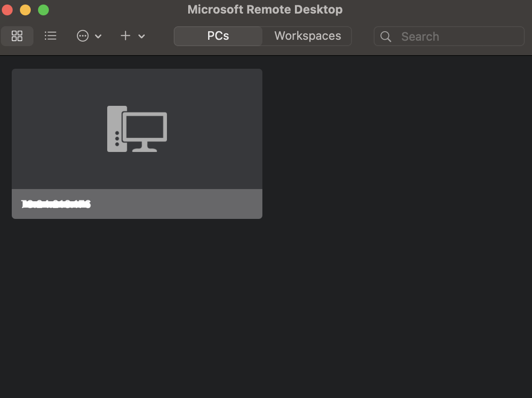The width and height of the screenshot is (532, 398).
Task: Switch to grid view layout
Action: coord(17,36)
